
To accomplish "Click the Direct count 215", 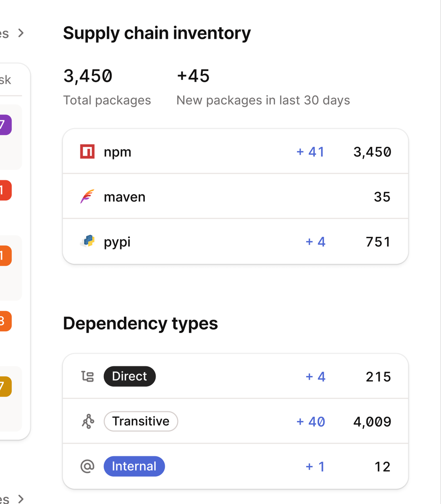I will point(378,376).
